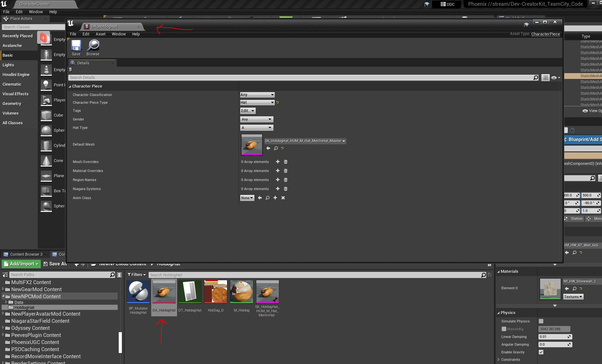Open Details view options eye menu
The width and height of the screenshot is (602, 364).
556,78
